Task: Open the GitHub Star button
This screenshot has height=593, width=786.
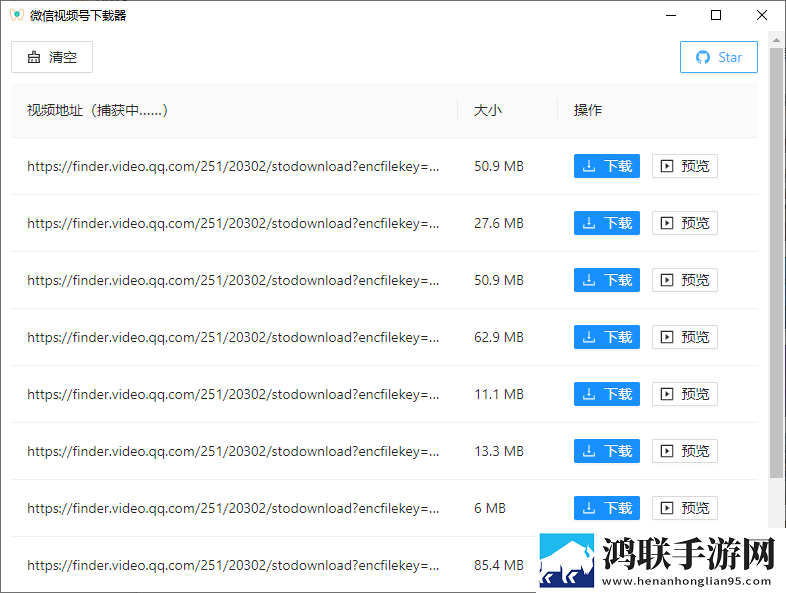Action: click(x=718, y=57)
